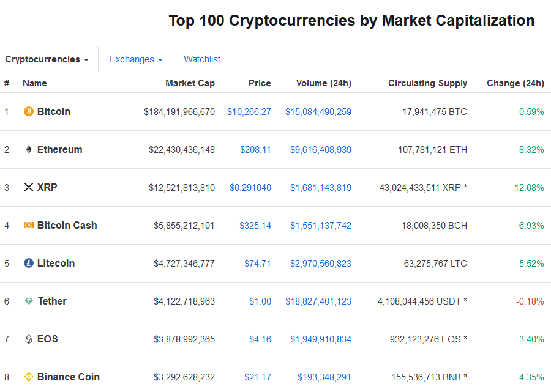Image resolution: width=551 pixels, height=392 pixels.
Task: Click the Tether logo icon
Action: point(29,301)
